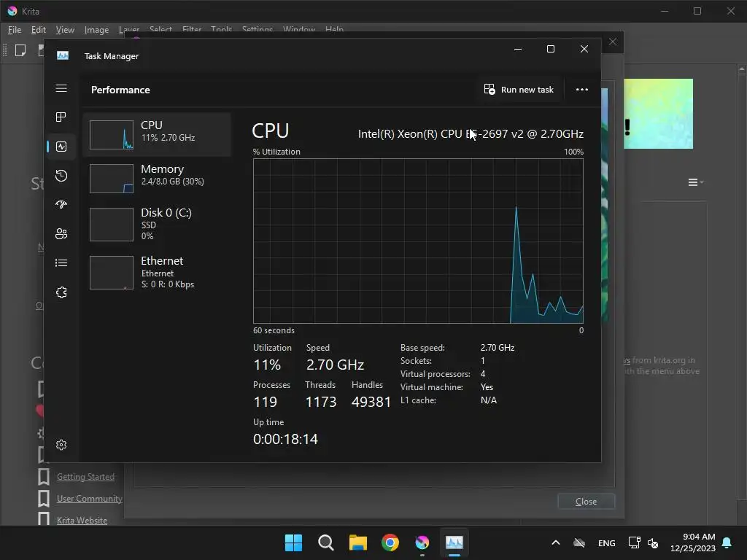Switch to Krita via taskbar icon
The height and width of the screenshot is (560, 747).
422,542
